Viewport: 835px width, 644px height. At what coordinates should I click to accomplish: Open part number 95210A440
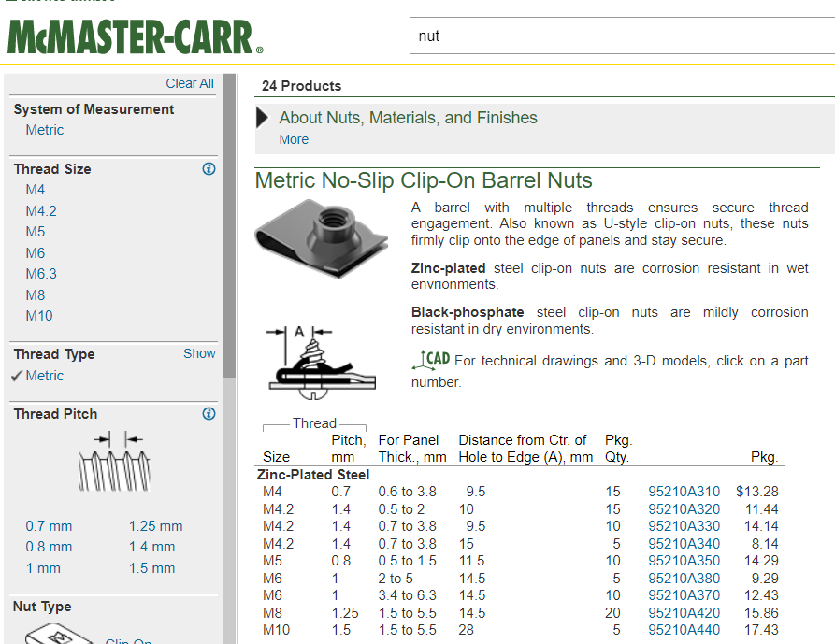(x=684, y=630)
